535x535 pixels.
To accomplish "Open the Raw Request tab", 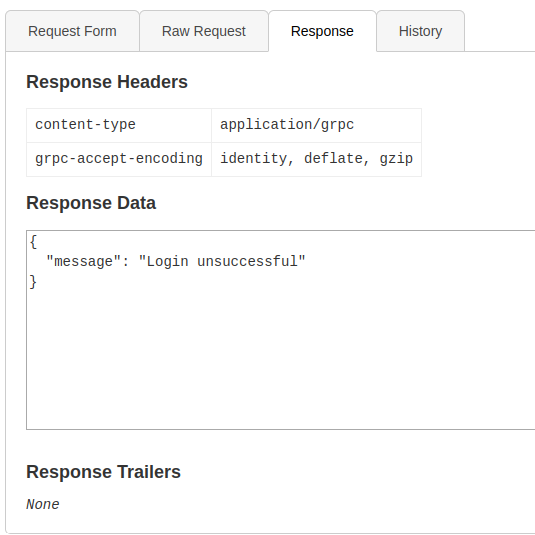I will pyautogui.click(x=204, y=31).
